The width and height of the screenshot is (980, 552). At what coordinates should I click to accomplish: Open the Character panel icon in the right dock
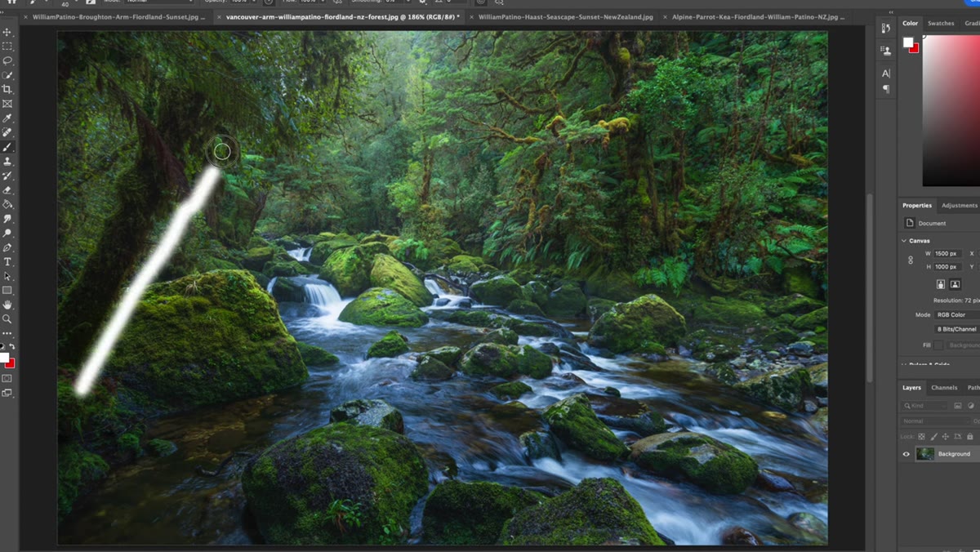886,73
